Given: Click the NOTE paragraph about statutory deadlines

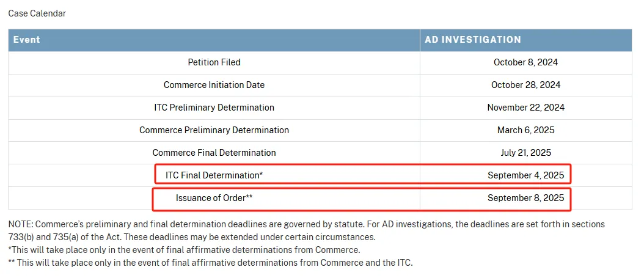Looking at the screenshot, I should (x=306, y=230).
